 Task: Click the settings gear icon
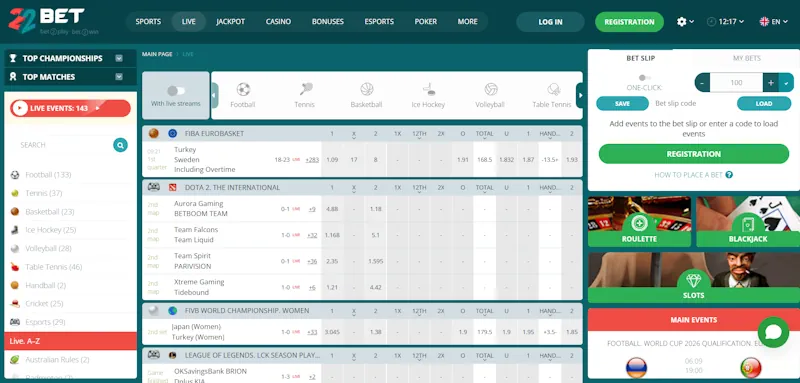click(x=681, y=21)
